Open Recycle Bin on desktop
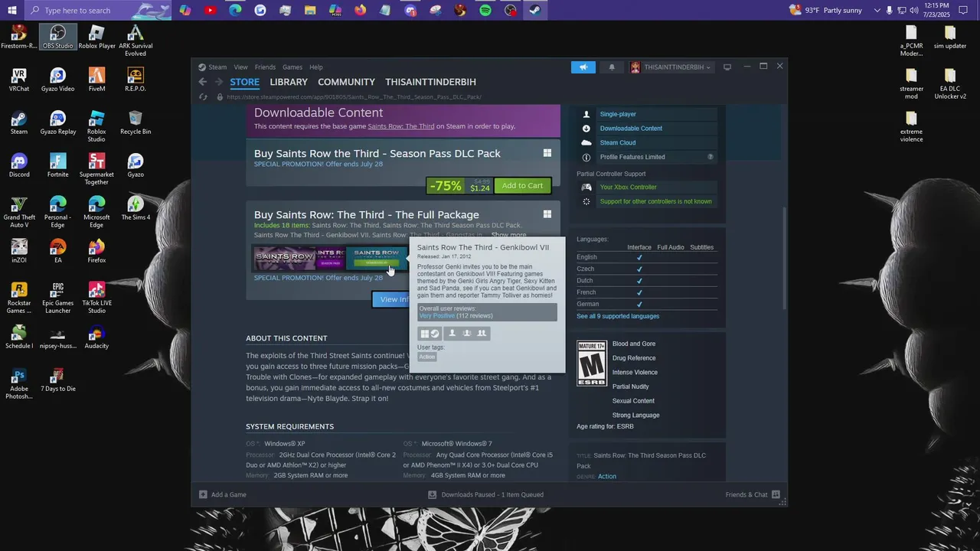The image size is (980, 551). click(x=136, y=122)
